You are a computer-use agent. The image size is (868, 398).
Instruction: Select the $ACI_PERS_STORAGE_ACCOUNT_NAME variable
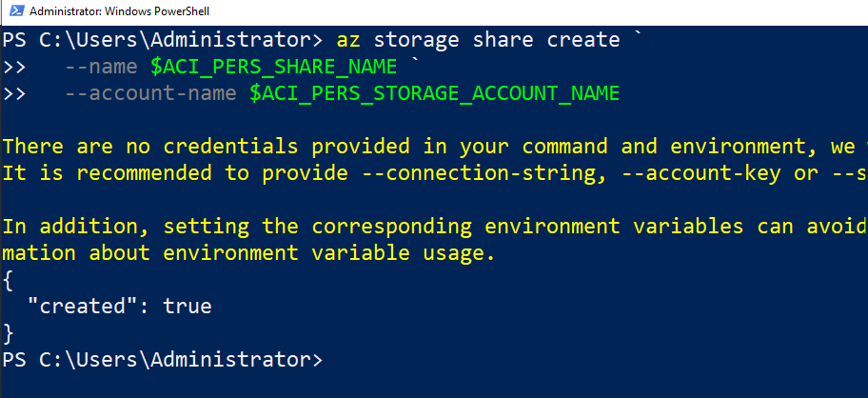tap(435, 93)
